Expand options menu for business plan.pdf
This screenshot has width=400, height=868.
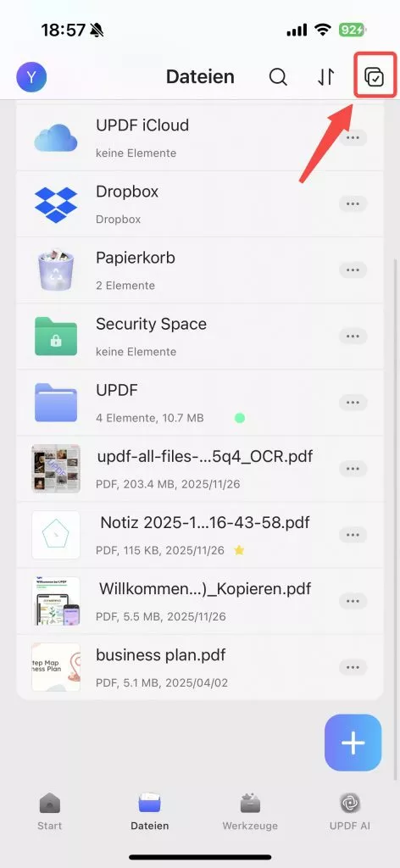353,667
